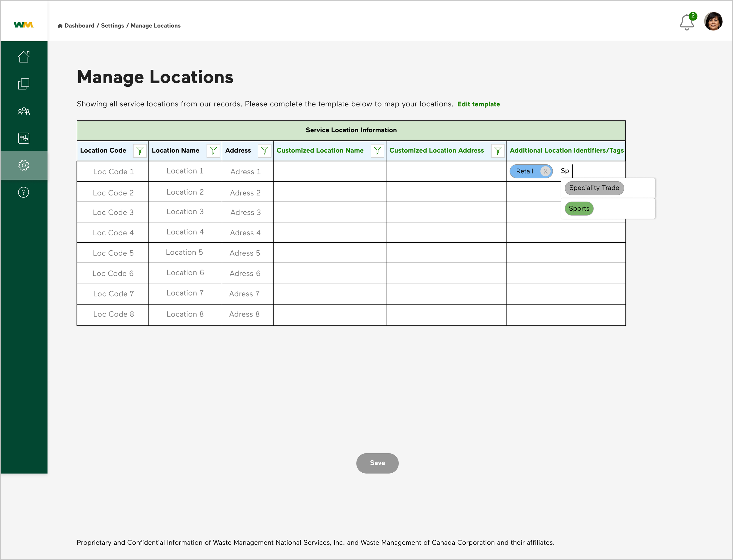The height and width of the screenshot is (560, 733).
Task: Filter the Customized Location Address column
Action: [498, 151]
